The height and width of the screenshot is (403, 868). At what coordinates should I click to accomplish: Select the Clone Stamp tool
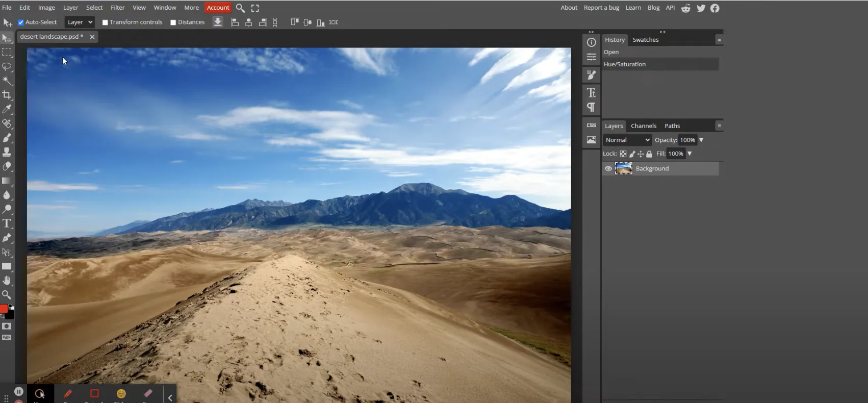pyautogui.click(x=7, y=152)
